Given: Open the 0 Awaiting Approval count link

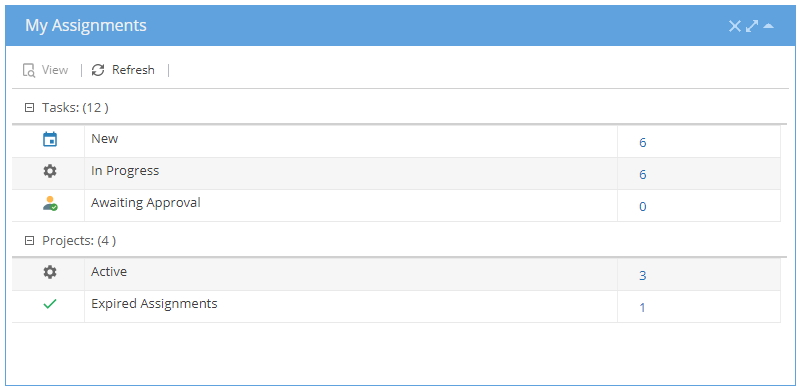Looking at the screenshot, I should coord(642,207).
